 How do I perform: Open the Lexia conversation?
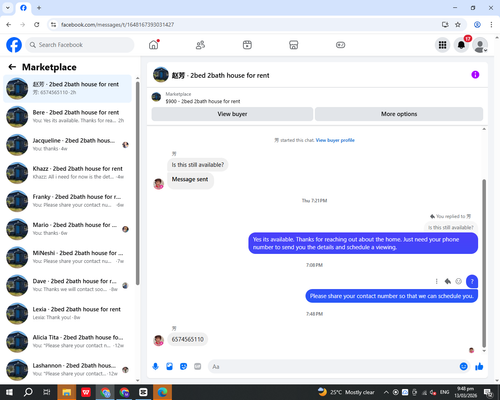click(67, 313)
